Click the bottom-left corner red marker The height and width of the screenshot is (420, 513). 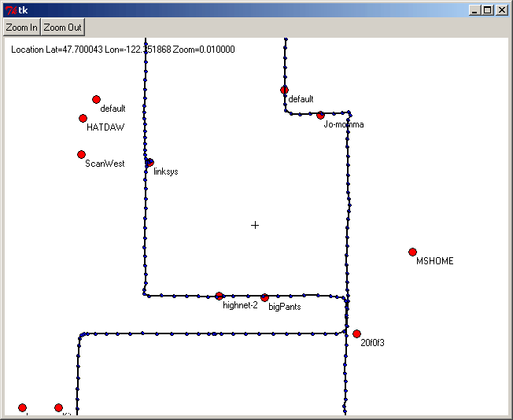22,408
